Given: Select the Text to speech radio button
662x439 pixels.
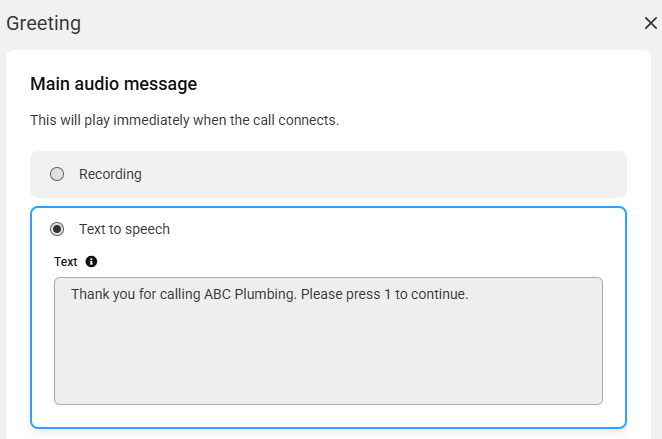Looking at the screenshot, I should pos(57,229).
